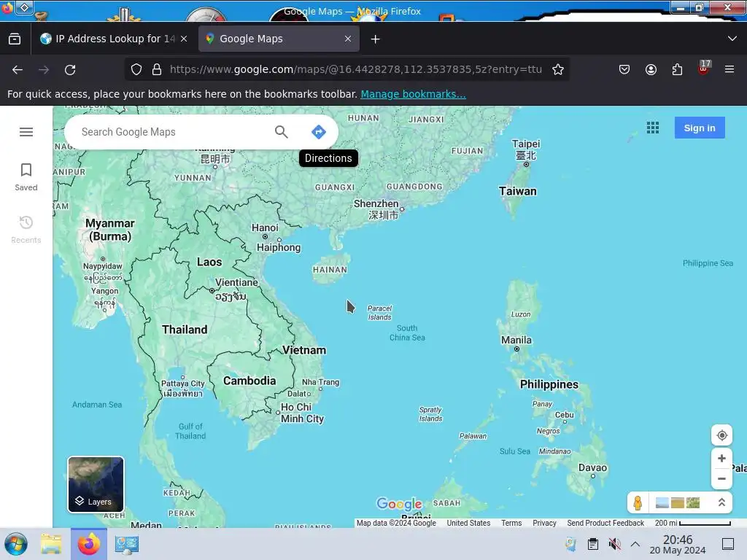The image size is (747, 560).
Task: Open the Layers map type thumbnail
Action: pyautogui.click(x=96, y=484)
